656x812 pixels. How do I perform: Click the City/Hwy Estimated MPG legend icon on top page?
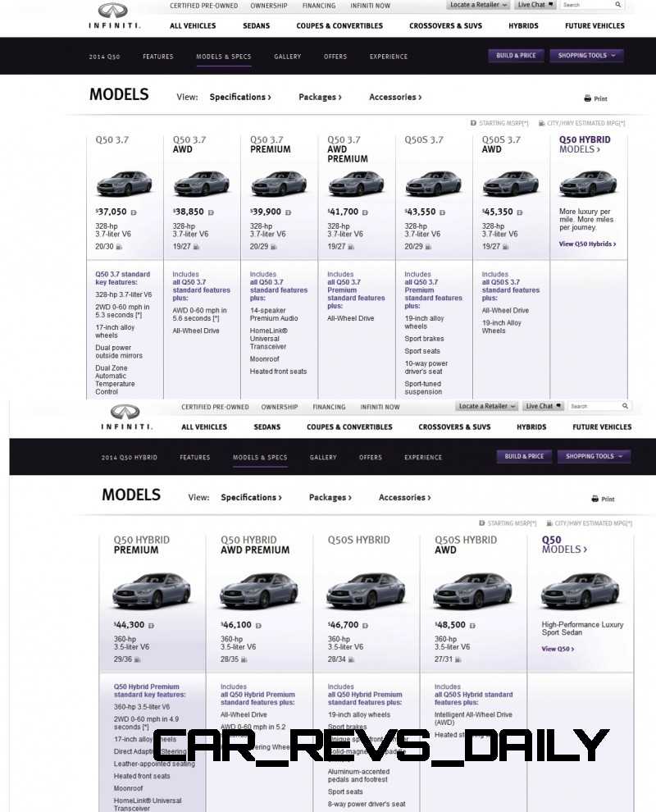click(x=541, y=123)
